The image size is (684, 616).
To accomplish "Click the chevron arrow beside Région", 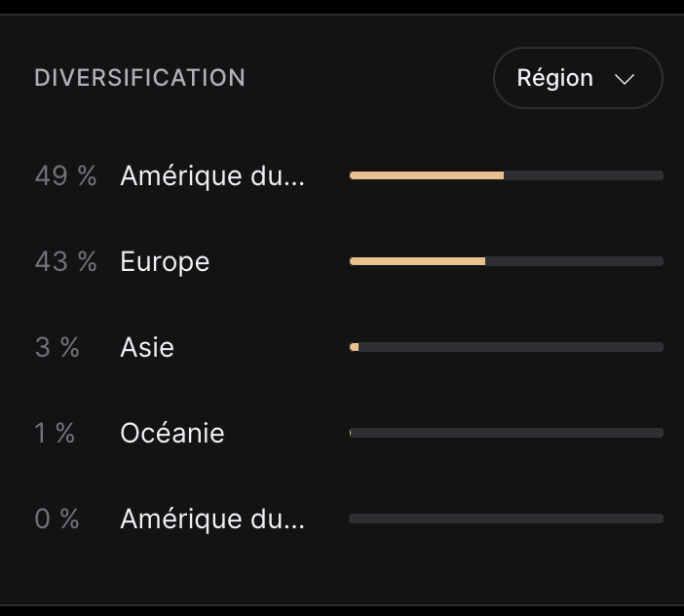I will [x=625, y=79].
